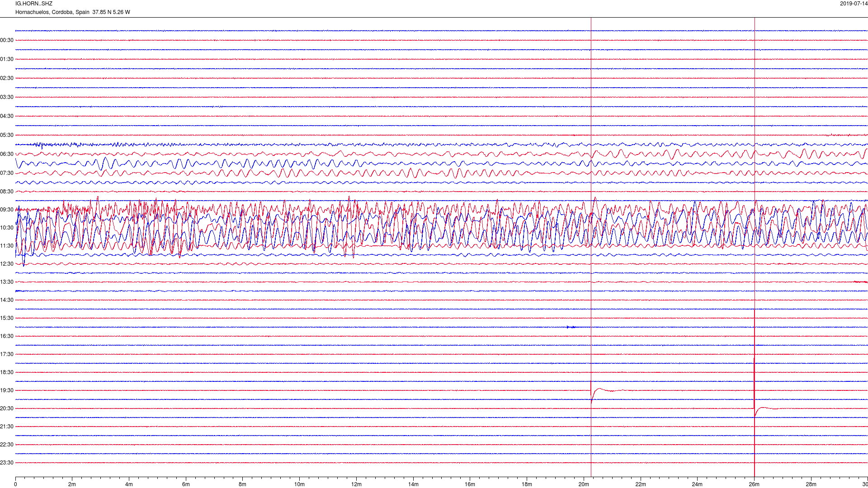This screenshot has width=868, height=488.
Task: Click the 14m axis label
Action: click(413, 484)
